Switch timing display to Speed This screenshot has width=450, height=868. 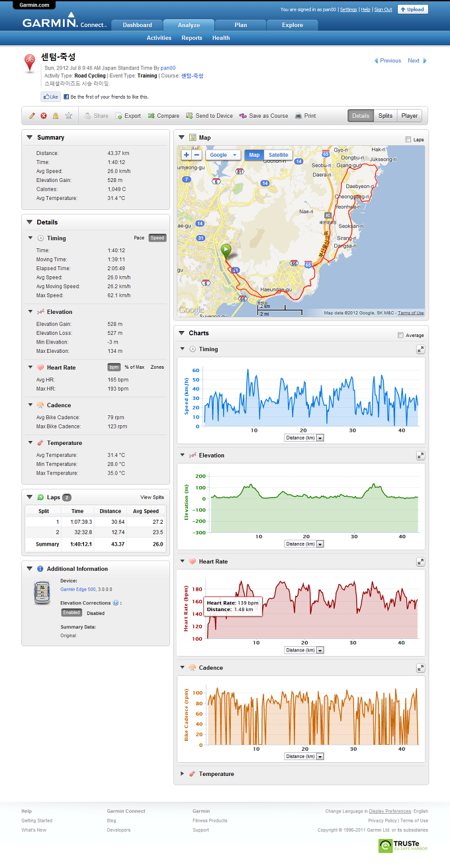point(157,238)
